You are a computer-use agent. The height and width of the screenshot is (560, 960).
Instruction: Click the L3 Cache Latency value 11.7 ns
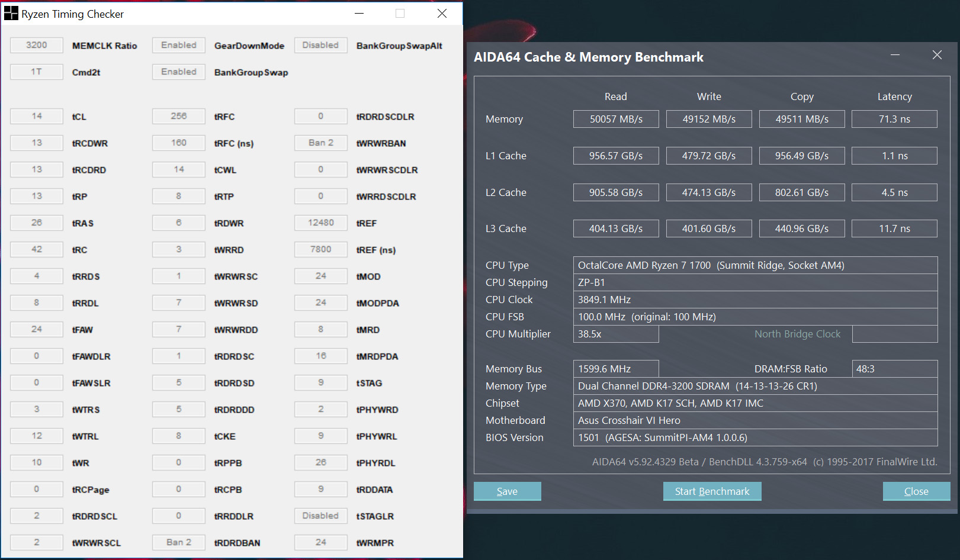pos(894,228)
